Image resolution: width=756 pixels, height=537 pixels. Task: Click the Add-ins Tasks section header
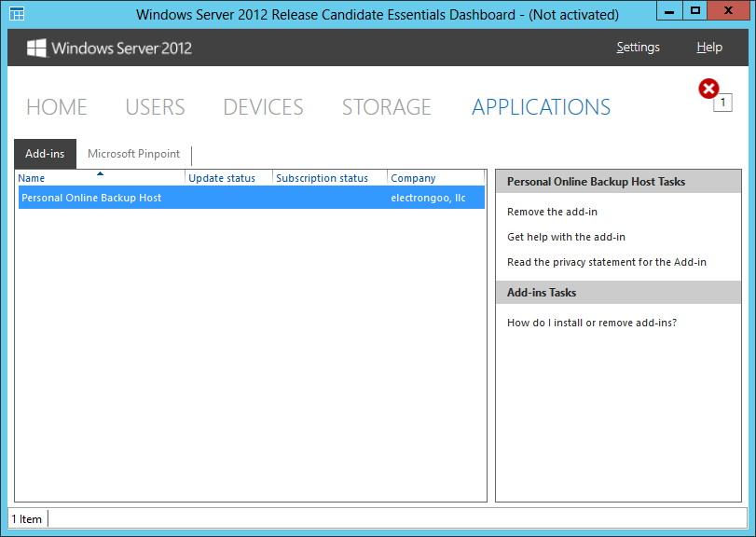[x=619, y=293]
